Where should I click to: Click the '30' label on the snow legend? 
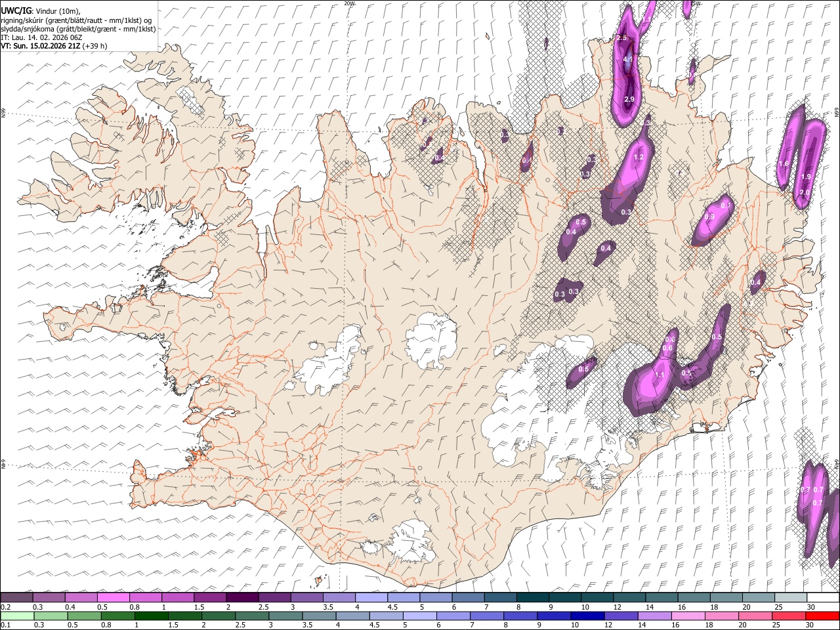[x=811, y=607]
